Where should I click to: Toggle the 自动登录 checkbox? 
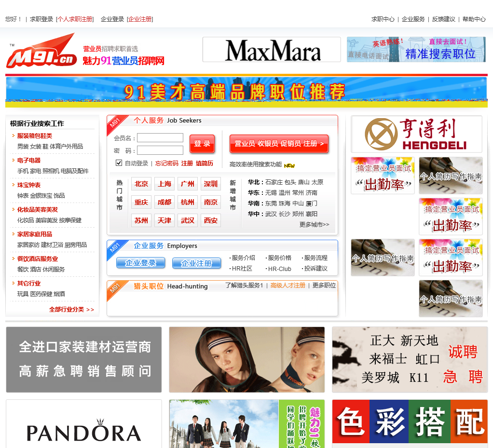click(119, 163)
